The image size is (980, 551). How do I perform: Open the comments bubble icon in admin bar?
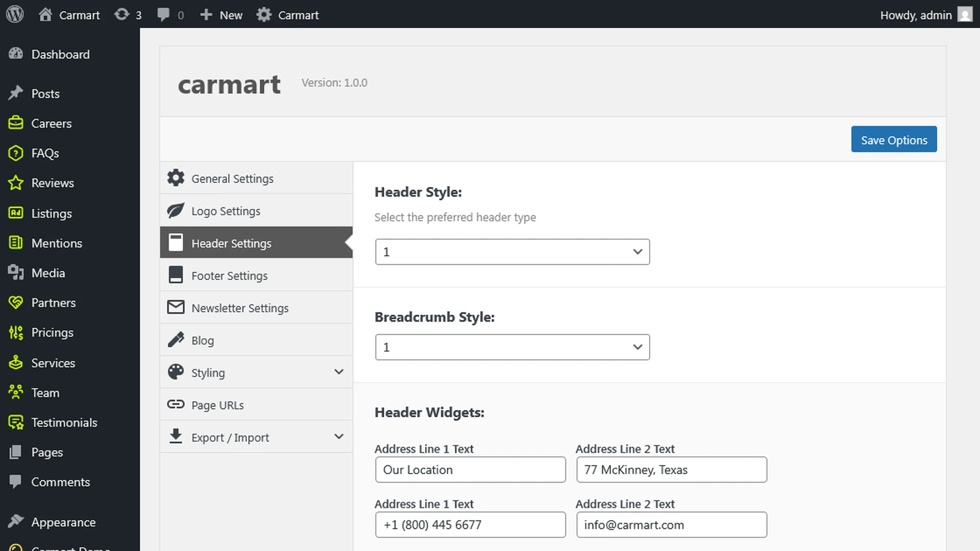(163, 15)
